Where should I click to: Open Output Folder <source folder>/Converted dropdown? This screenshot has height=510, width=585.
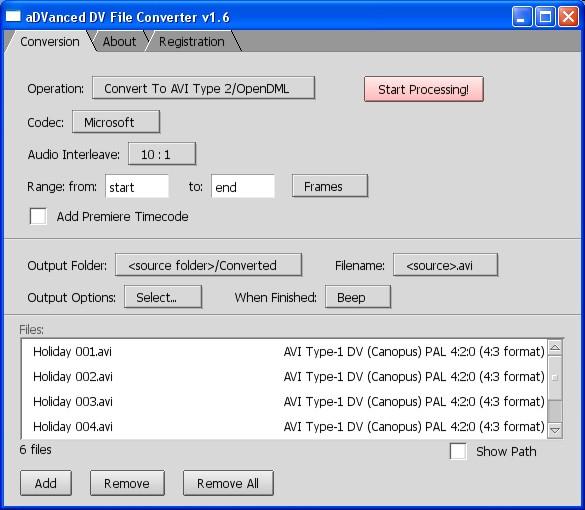(x=208, y=265)
